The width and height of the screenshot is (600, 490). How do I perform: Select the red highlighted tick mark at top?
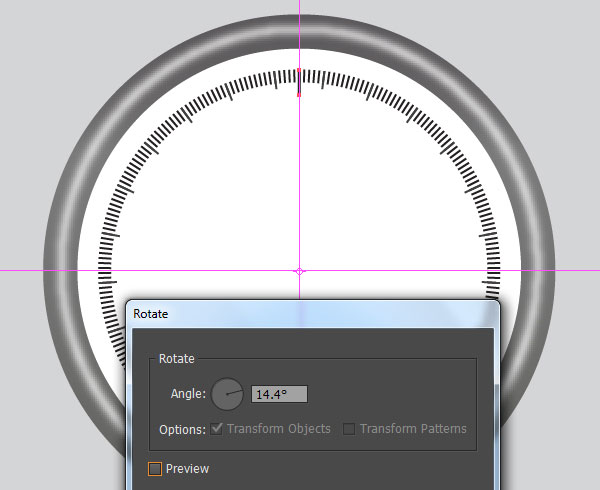[x=299, y=82]
